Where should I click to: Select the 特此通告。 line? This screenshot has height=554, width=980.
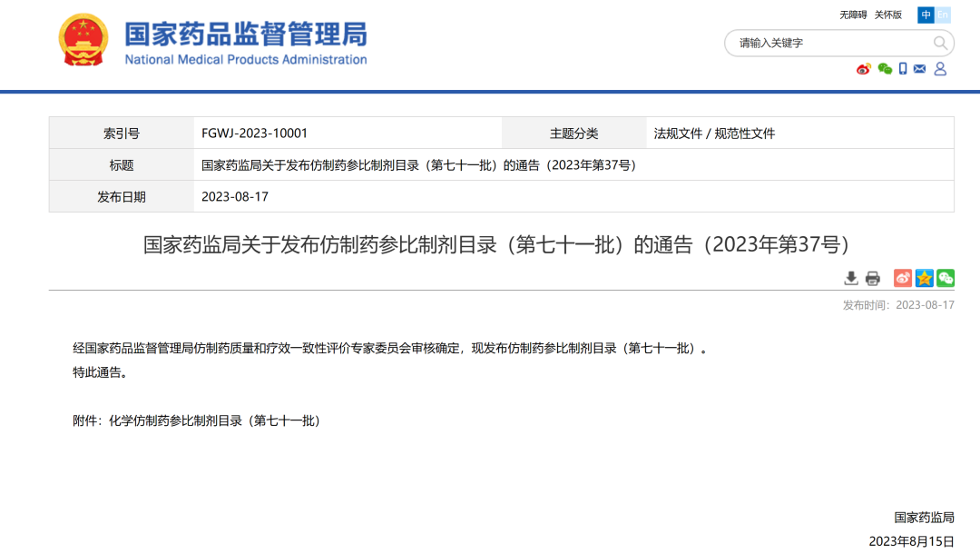point(103,372)
